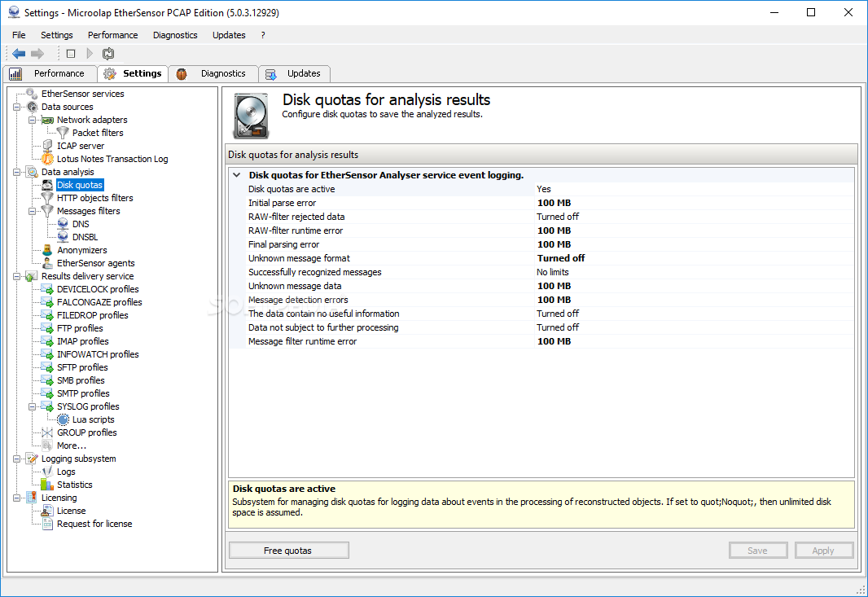Click the large hard disk header icon
868x597 pixels.
(x=252, y=116)
